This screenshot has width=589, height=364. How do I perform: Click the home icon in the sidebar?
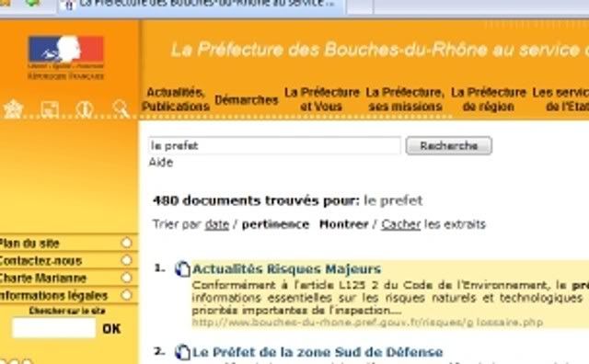13,109
